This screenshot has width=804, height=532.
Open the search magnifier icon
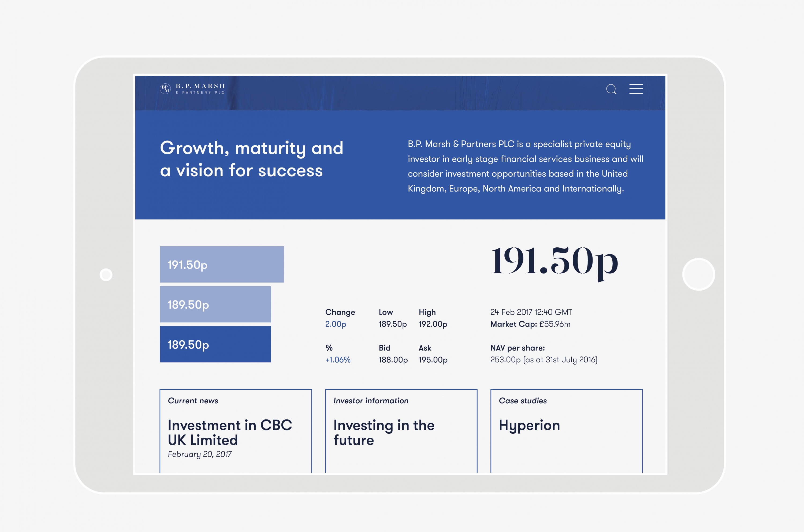[611, 89]
